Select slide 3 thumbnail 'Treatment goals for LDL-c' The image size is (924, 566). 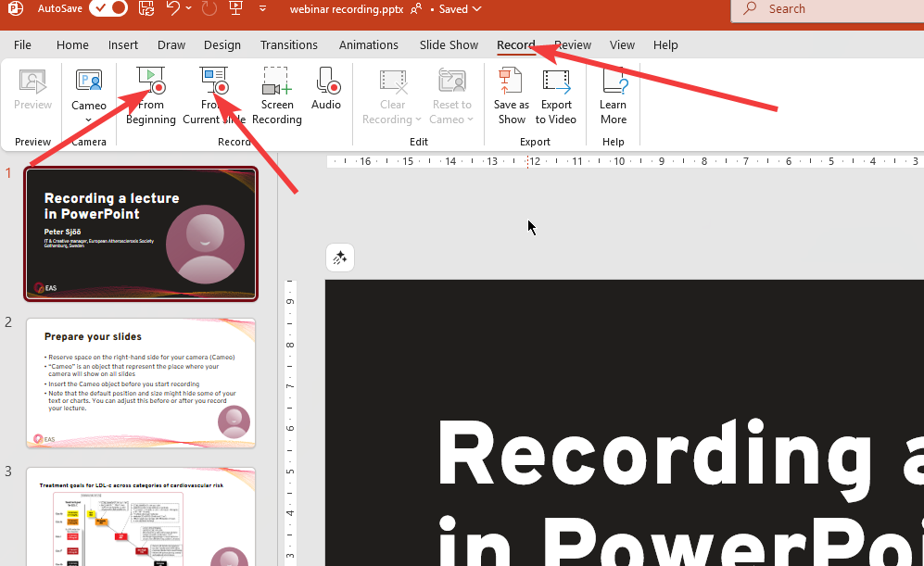point(141,517)
